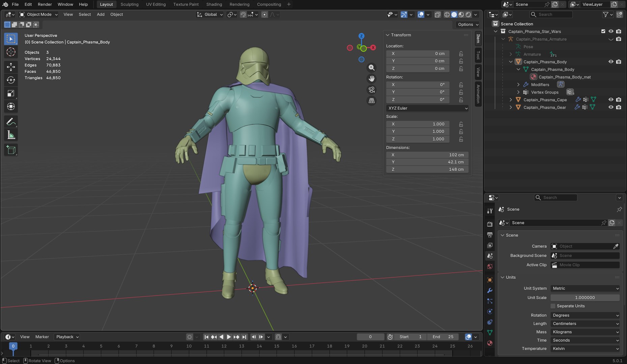Open the Unit System dropdown
This screenshot has height=364, width=627.
click(x=585, y=289)
